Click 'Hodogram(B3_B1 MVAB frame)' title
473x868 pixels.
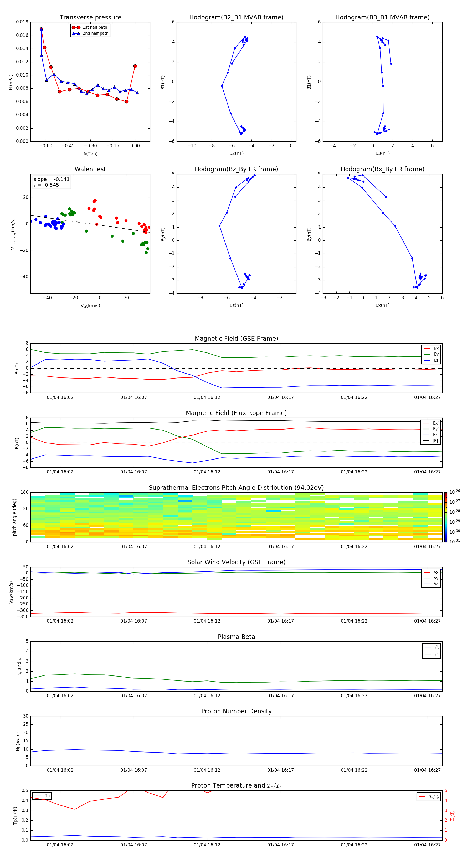coord(382,17)
